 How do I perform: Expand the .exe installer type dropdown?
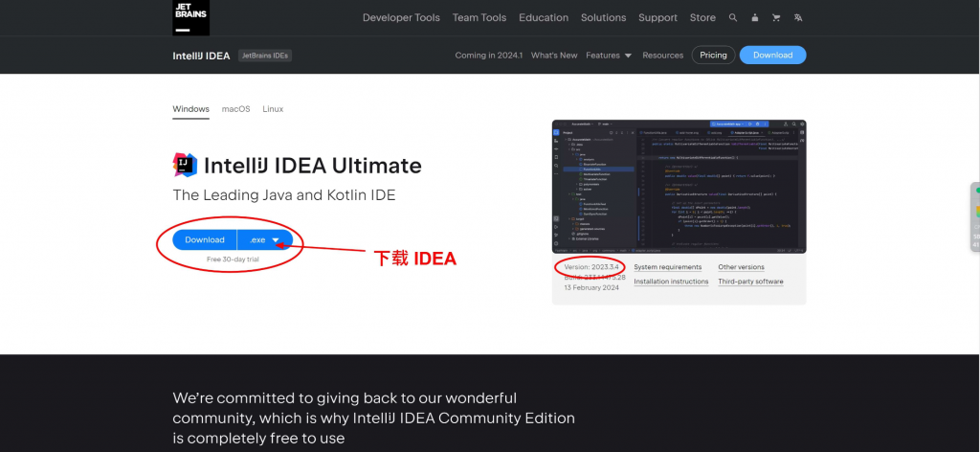point(265,240)
